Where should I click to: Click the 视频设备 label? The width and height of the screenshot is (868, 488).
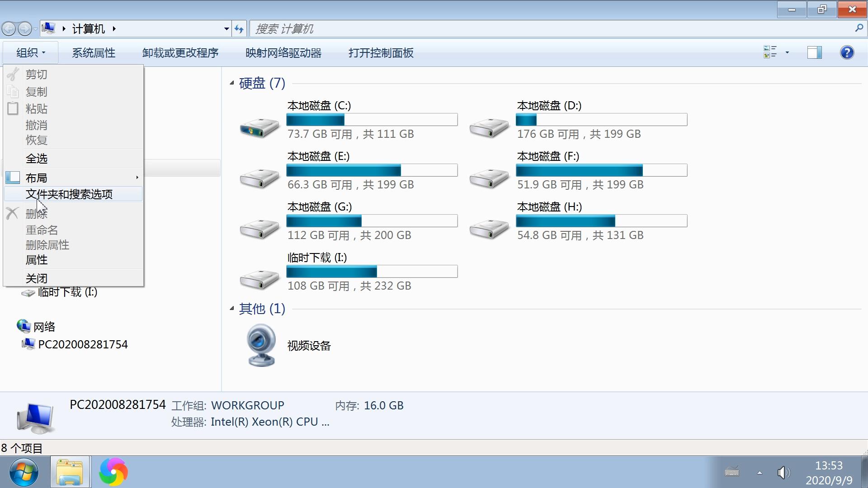309,346
